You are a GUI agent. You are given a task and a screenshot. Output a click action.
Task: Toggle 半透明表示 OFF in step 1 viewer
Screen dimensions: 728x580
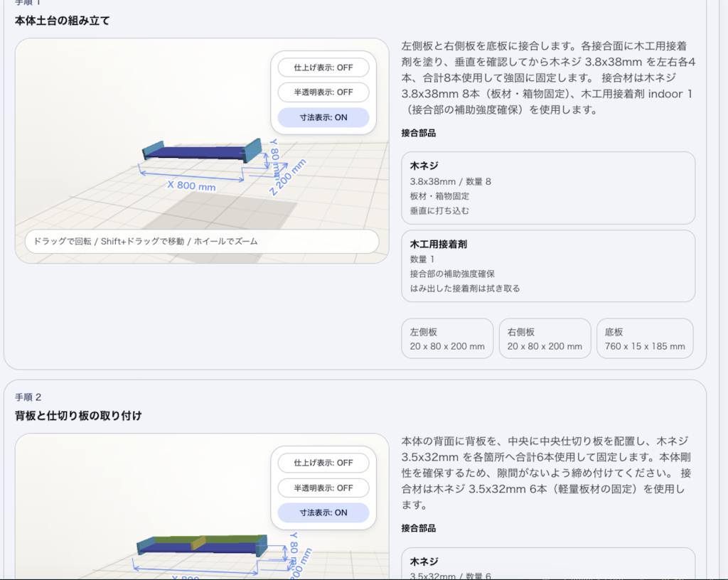[323, 92]
